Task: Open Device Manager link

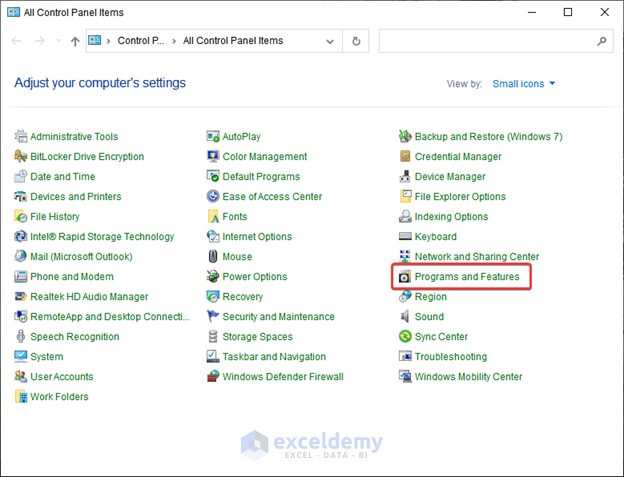Action: [450, 177]
